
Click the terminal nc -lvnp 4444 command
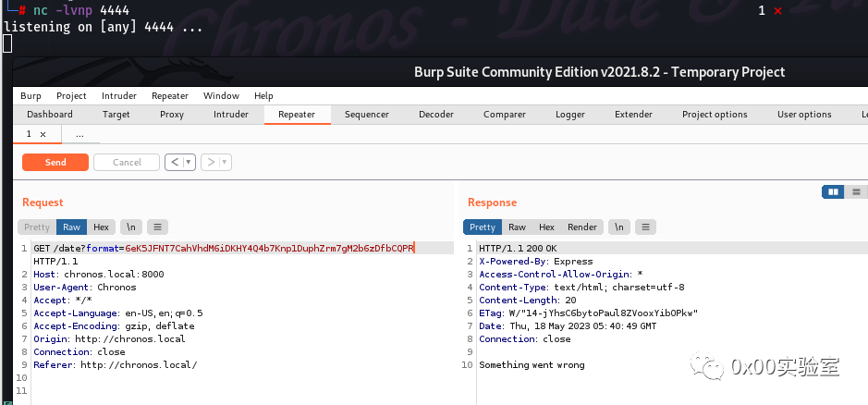80,10
